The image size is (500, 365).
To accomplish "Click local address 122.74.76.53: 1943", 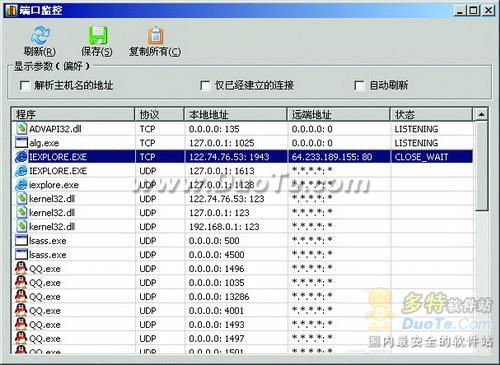I will click(229, 157).
